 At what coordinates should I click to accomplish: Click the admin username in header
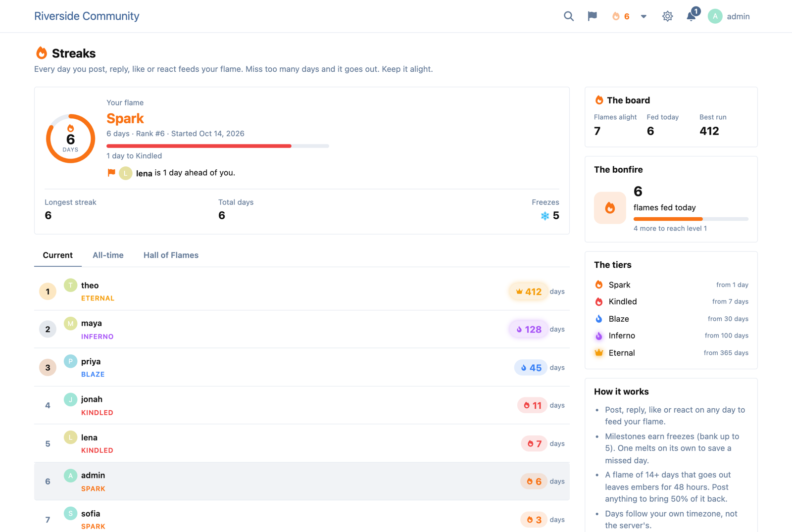pyautogui.click(x=738, y=16)
